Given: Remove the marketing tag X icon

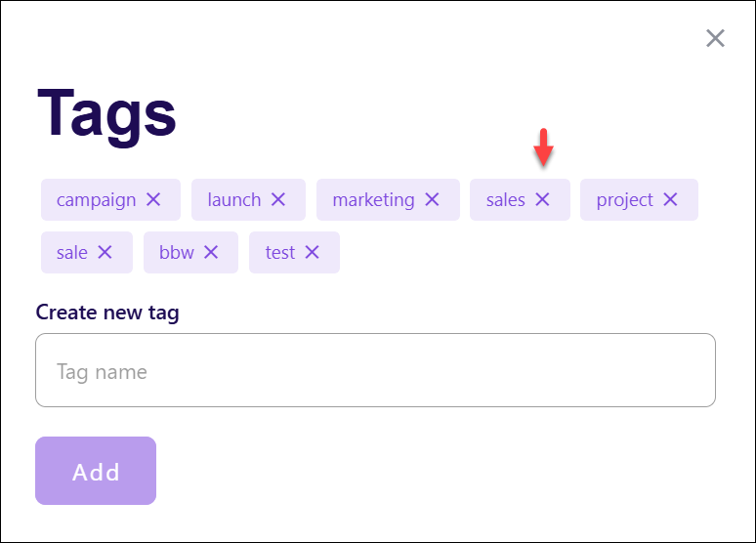Looking at the screenshot, I should click(x=432, y=199).
